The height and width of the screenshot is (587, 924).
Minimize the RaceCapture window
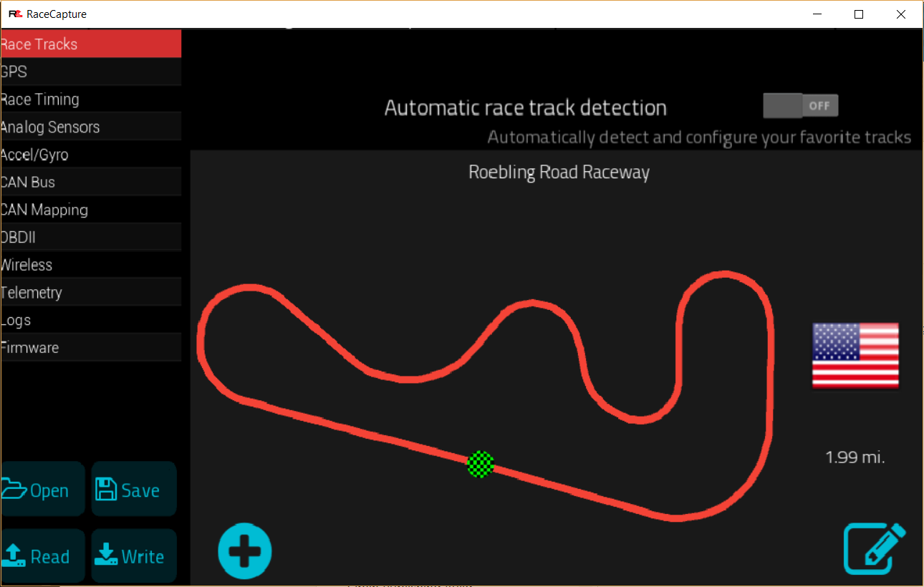[817, 14]
